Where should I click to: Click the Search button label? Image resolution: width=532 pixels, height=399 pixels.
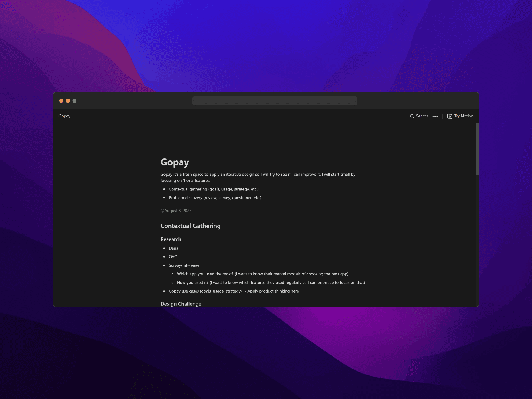[422, 116]
